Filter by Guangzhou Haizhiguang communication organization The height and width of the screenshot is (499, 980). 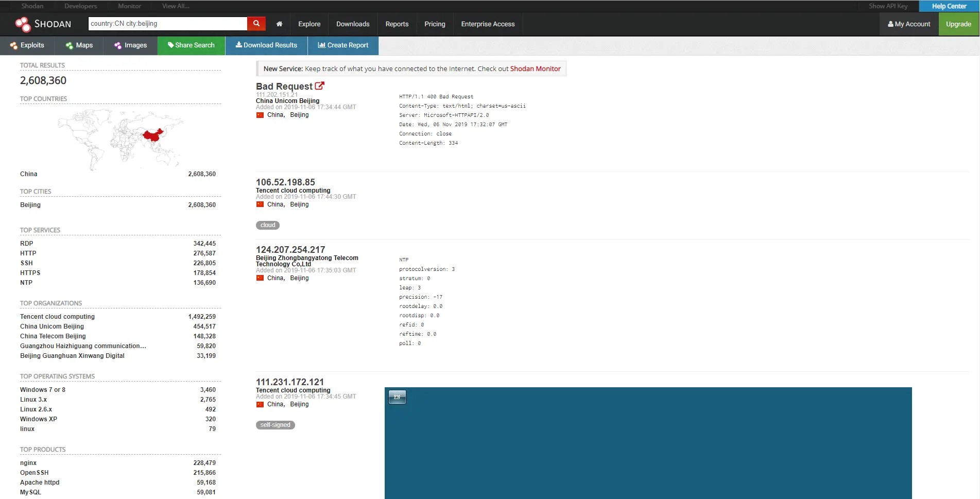point(83,346)
